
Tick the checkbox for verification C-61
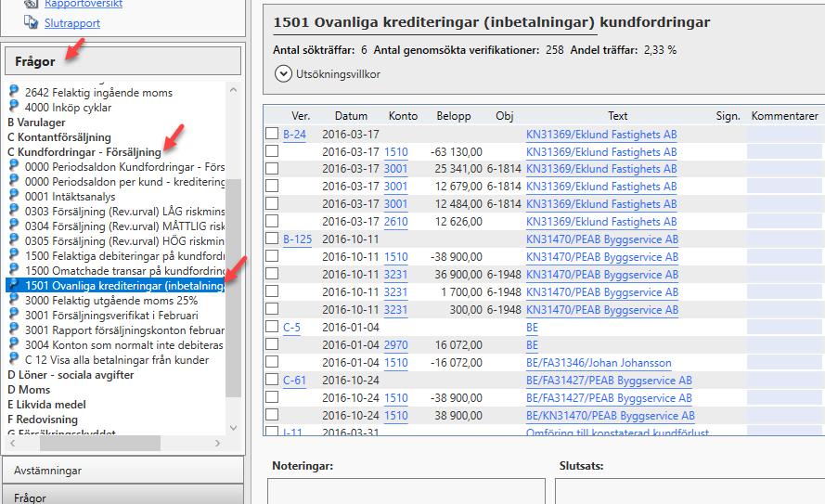coord(272,380)
